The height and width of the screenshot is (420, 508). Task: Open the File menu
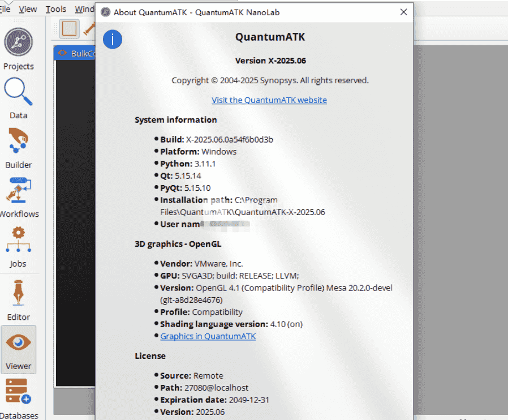[x=5, y=9]
